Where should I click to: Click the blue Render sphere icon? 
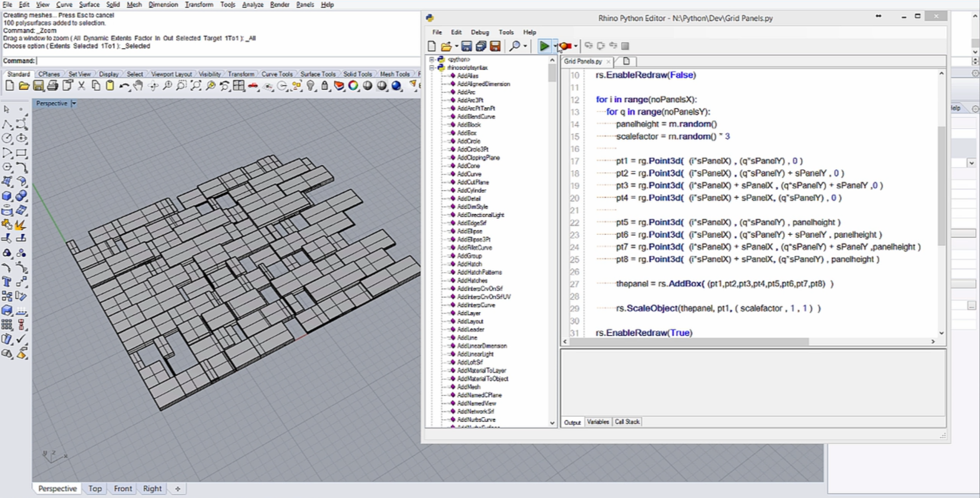click(397, 86)
